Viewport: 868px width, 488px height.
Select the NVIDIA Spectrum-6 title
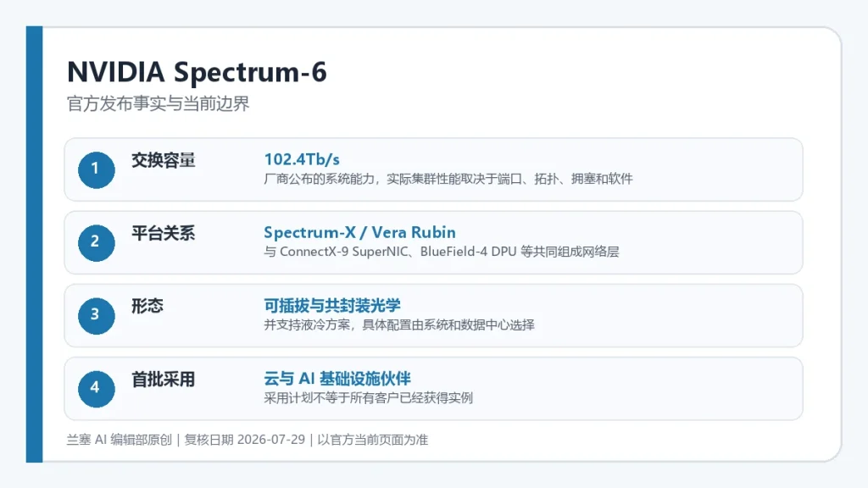coord(197,72)
